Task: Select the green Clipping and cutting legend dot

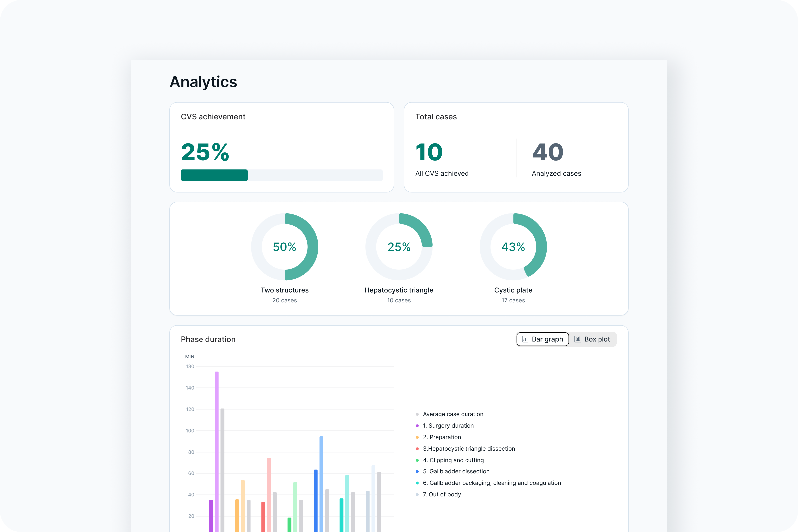Action: [417, 460]
